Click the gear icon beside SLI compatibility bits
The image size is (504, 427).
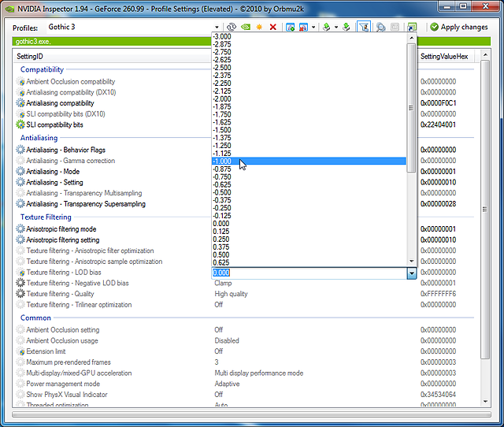tap(20, 124)
